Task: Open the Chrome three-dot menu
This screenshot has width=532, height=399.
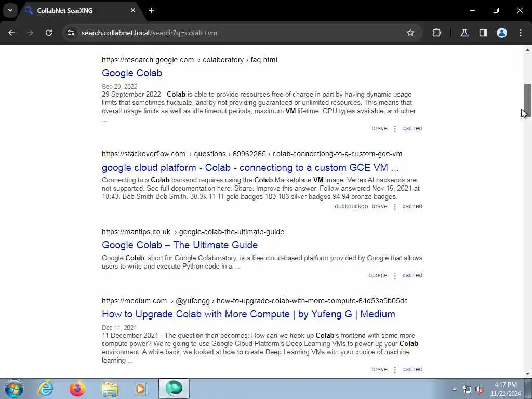Action: (521, 33)
